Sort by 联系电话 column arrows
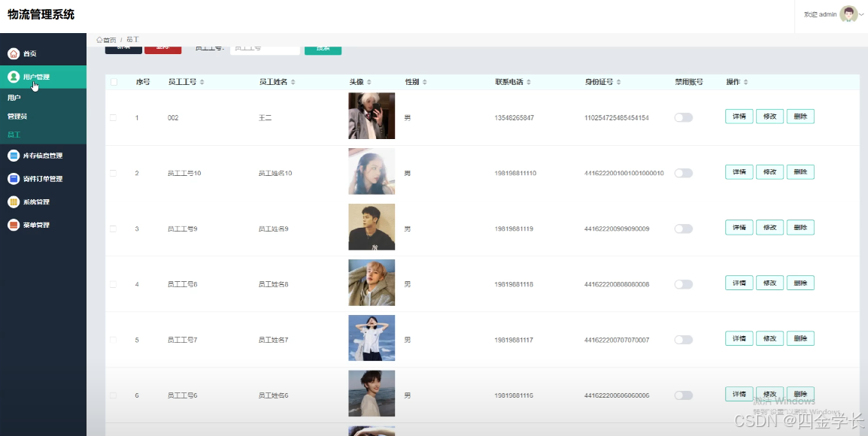The height and width of the screenshot is (436, 868). point(529,82)
